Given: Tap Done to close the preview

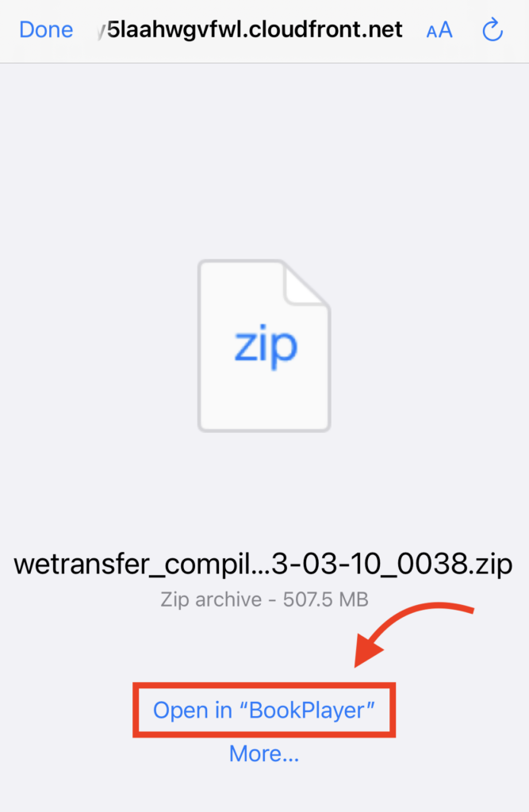Looking at the screenshot, I should (x=46, y=30).
